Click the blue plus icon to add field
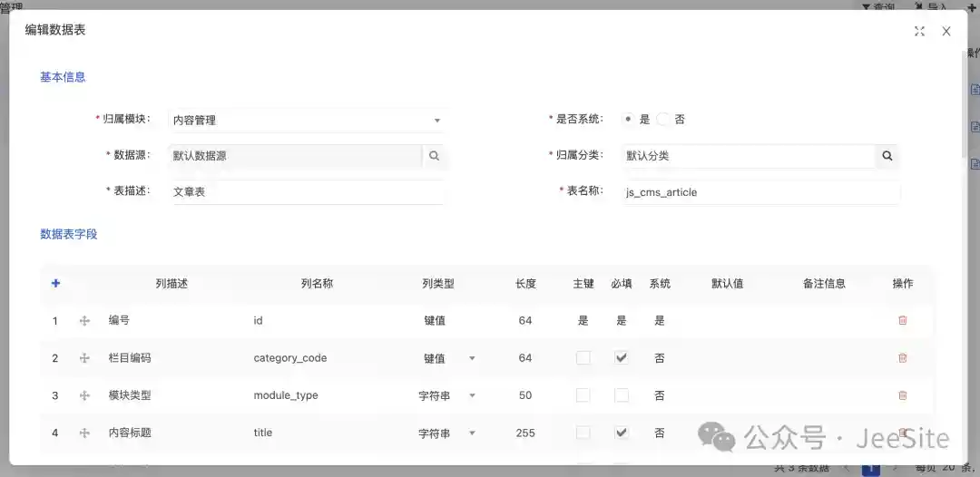Viewport: 980px width, 477px height. 55,283
